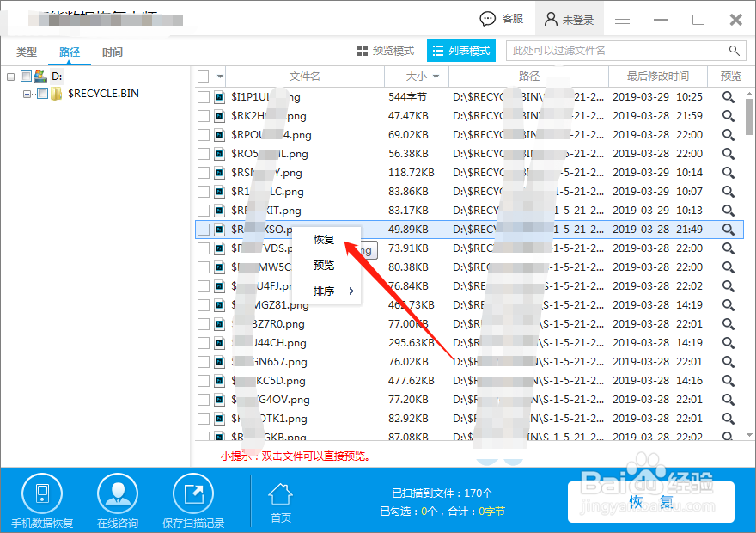Switch to the type tab
The height and width of the screenshot is (533, 756).
(x=26, y=52)
